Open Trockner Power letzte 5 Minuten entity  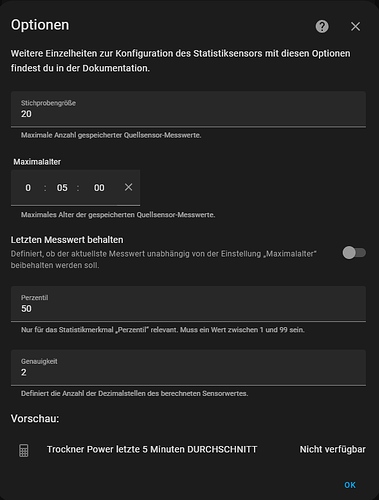click(152, 449)
